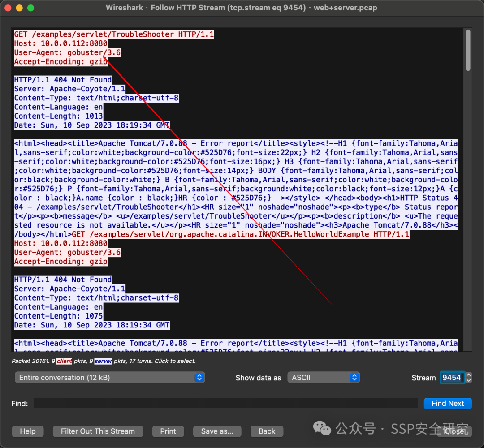Screen dimensions: 484x448
Task: Click Filter Out This Stream button
Action: [x=98, y=431]
